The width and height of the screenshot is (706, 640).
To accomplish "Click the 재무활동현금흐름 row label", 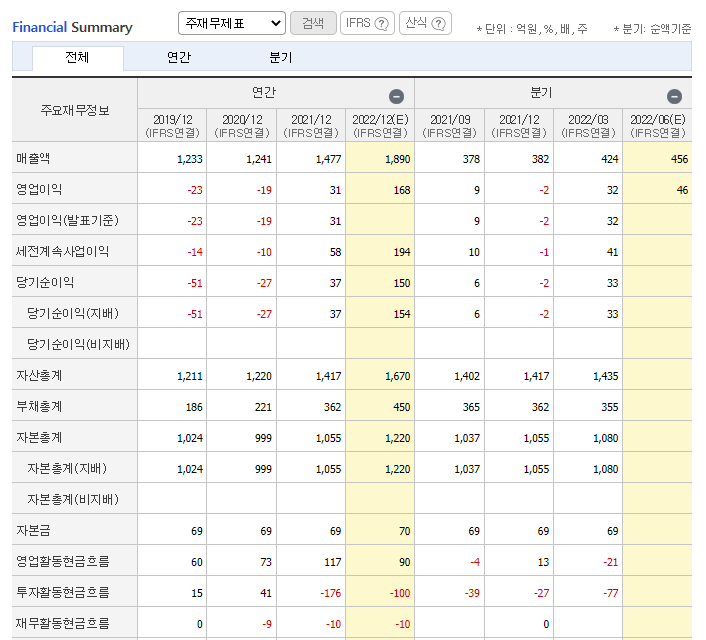I will coord(63,624).
